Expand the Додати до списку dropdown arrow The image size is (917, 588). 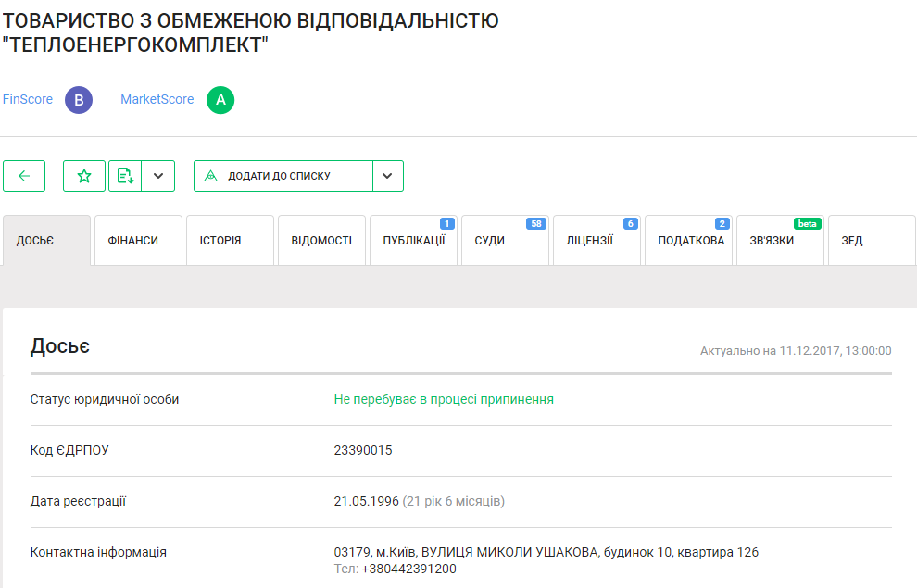(388, 176)
